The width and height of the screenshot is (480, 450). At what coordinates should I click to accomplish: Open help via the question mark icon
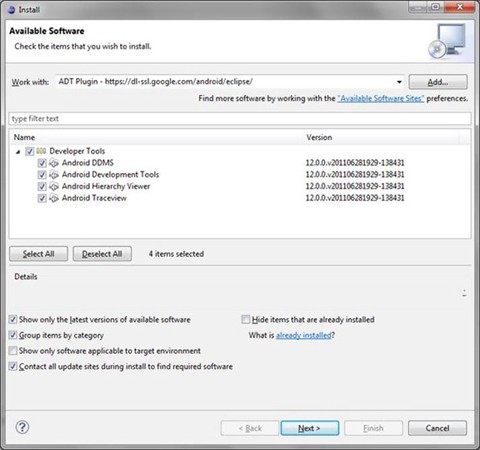[22, 427]
